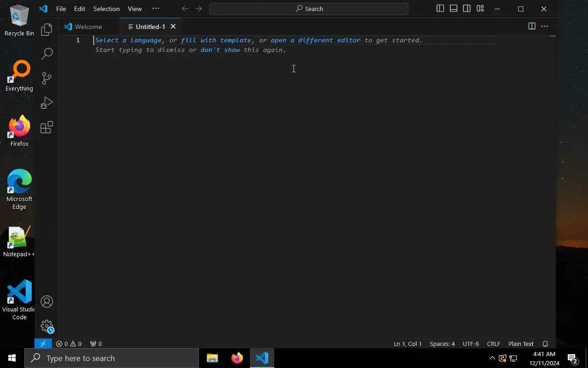Toggle the primary side bar layout icon

(440, 8)
